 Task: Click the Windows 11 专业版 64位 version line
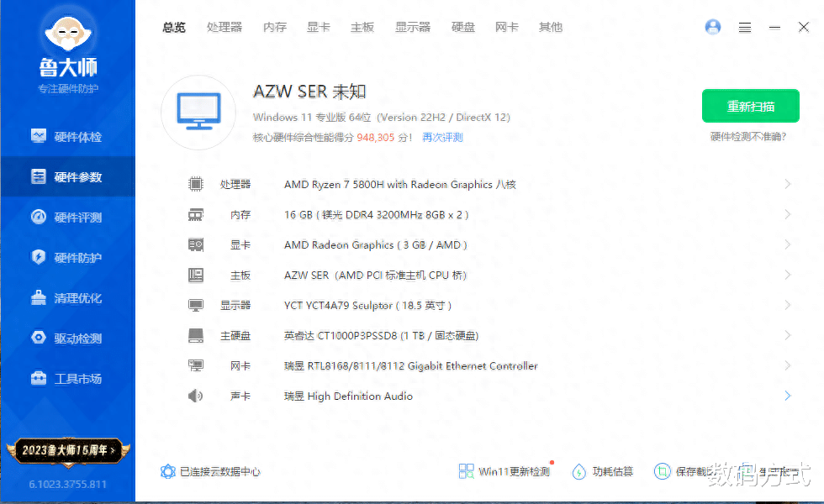pos(382,117)
